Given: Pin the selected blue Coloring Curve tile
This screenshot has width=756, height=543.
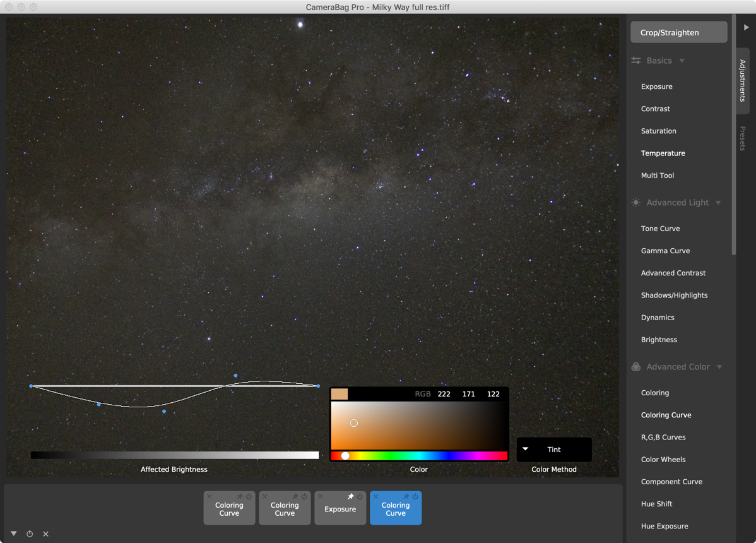Looking at the screenshot, I should 406,497.
